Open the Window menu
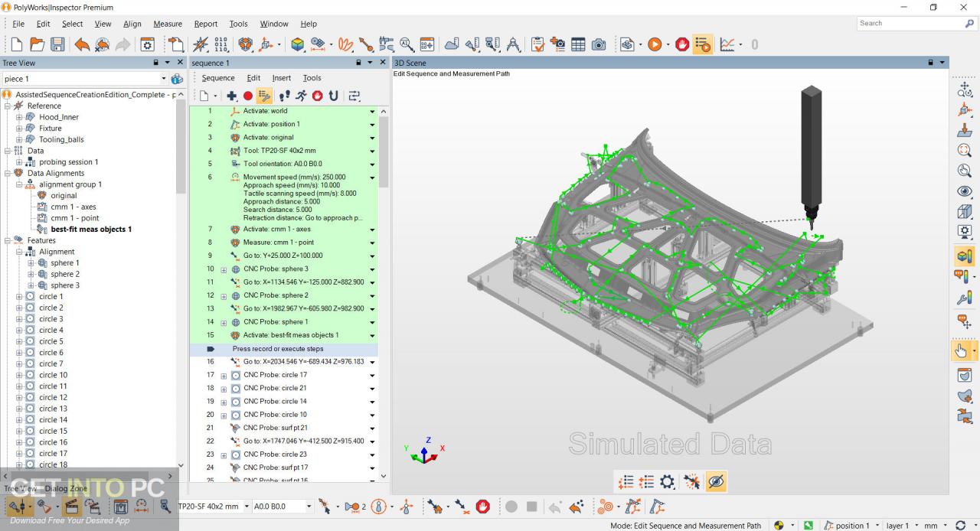This screenshot has height=531, width=980. click(274, 24)
